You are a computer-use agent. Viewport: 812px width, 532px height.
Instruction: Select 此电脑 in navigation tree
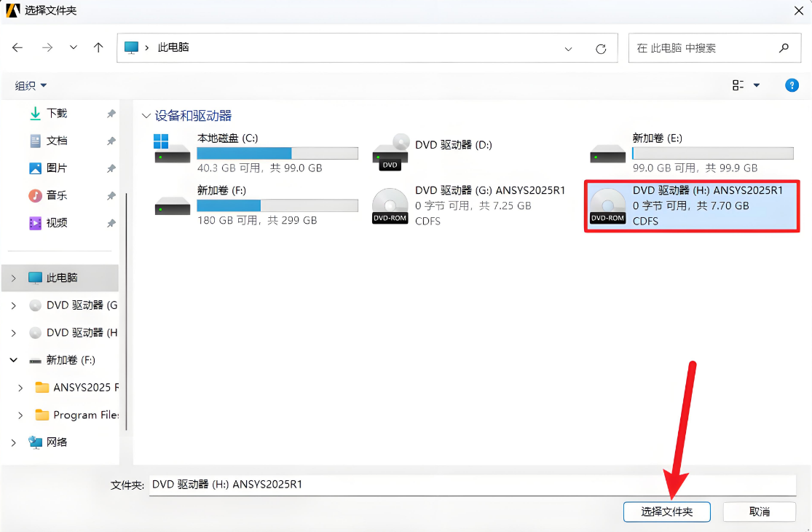point(60,278)
